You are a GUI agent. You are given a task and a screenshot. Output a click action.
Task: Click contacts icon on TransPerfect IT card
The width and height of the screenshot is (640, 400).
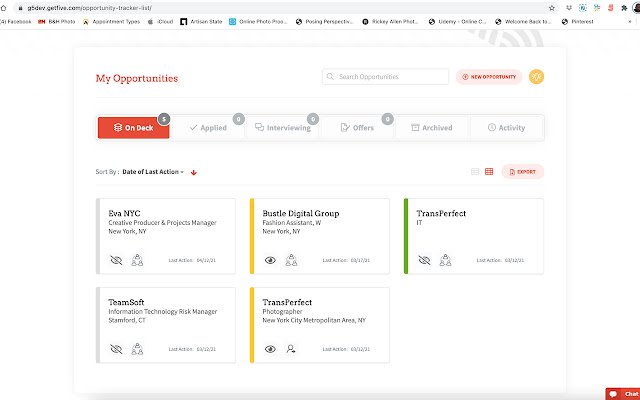445,260
